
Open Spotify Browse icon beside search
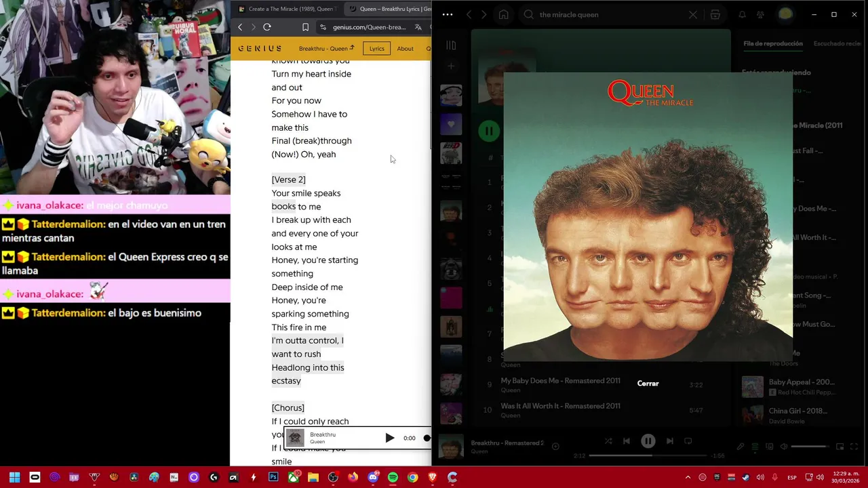(x=715, y=14)
